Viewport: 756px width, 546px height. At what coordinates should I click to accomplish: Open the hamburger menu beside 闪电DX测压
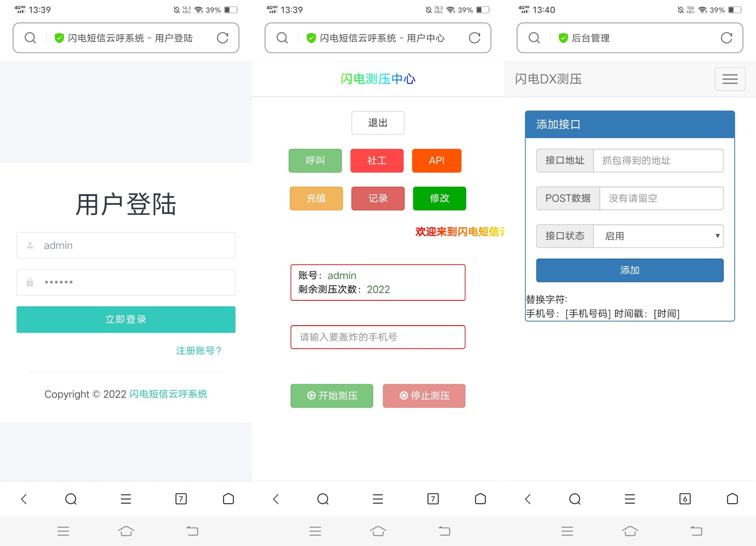(730, 79)
